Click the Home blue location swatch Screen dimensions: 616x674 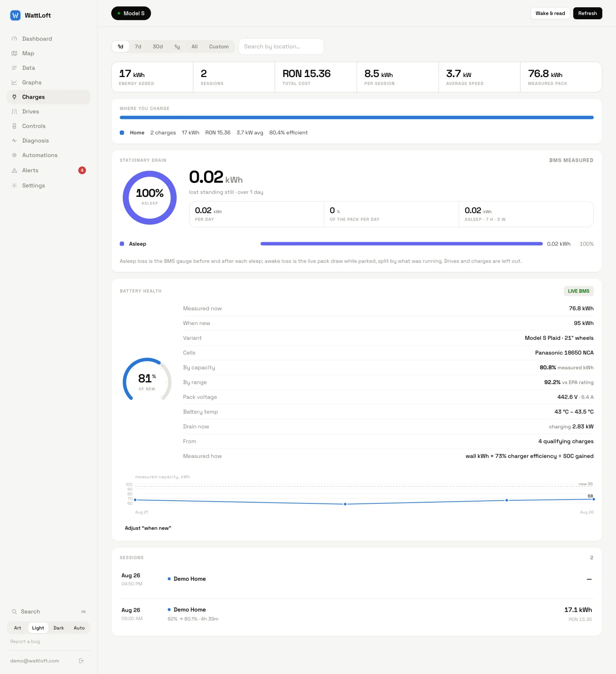click(x=122, y=132)
